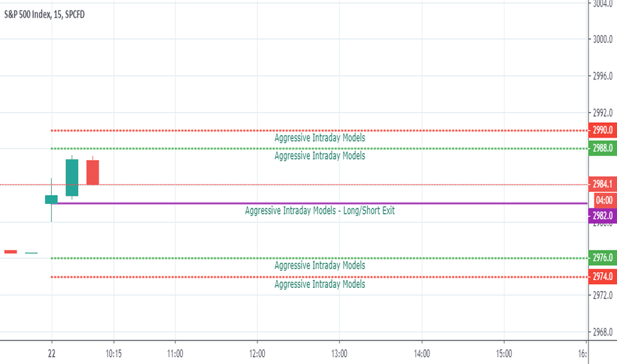Click the tall teal candlestick body

click(x=72, y=177)
